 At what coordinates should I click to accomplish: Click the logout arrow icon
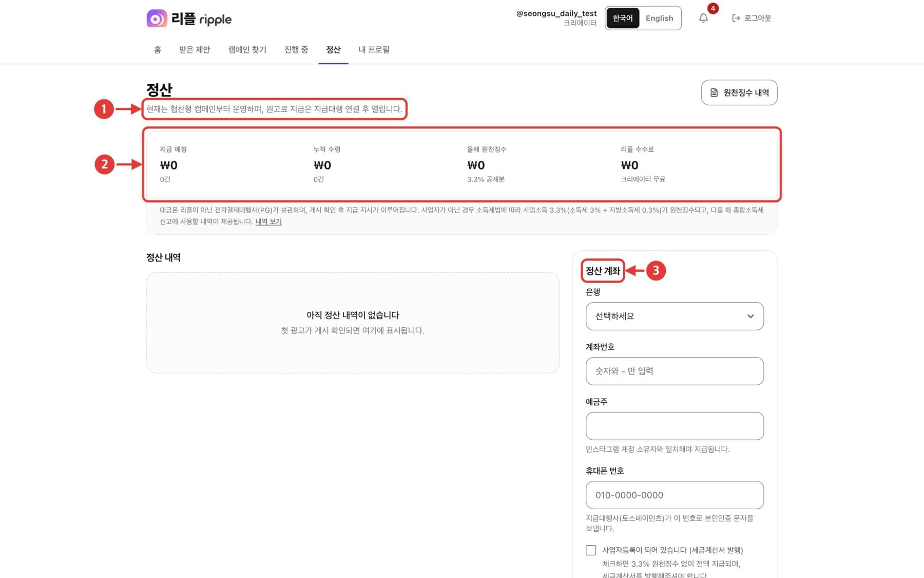coord(736,18)
